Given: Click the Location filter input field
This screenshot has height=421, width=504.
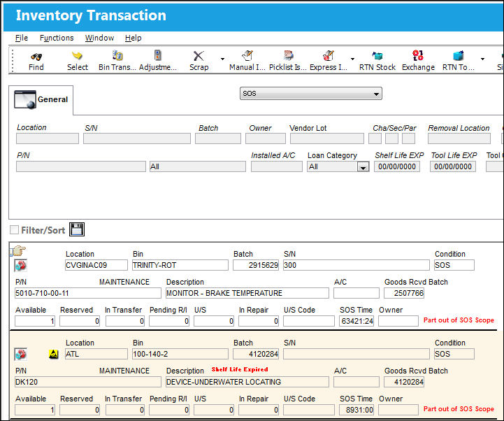Looking at the screenshot, I should [48, 138].
